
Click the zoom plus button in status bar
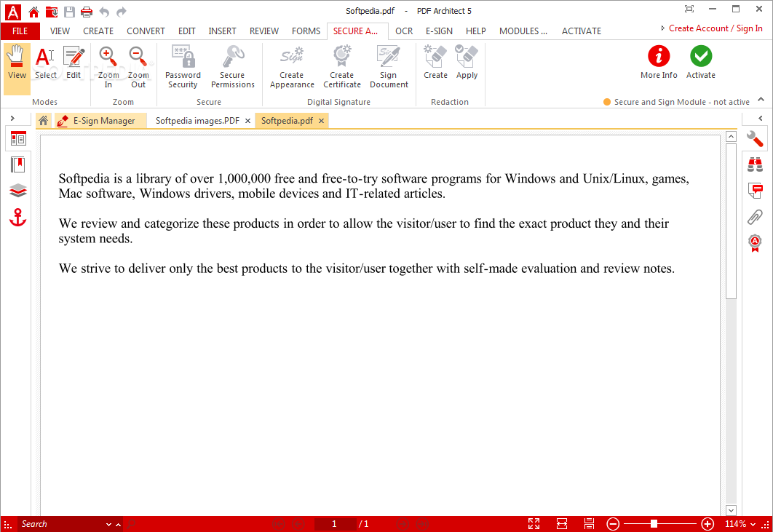click(707, 523)
